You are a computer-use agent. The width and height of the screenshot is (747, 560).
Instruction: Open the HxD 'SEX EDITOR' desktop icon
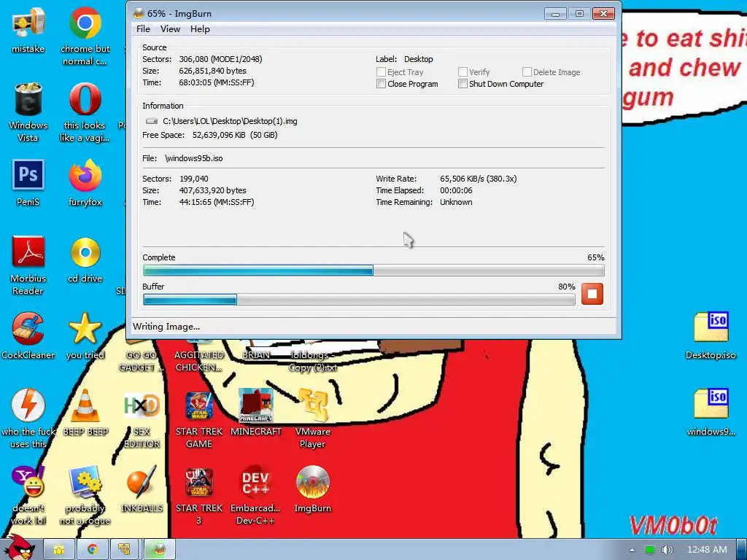coord(142,405)
